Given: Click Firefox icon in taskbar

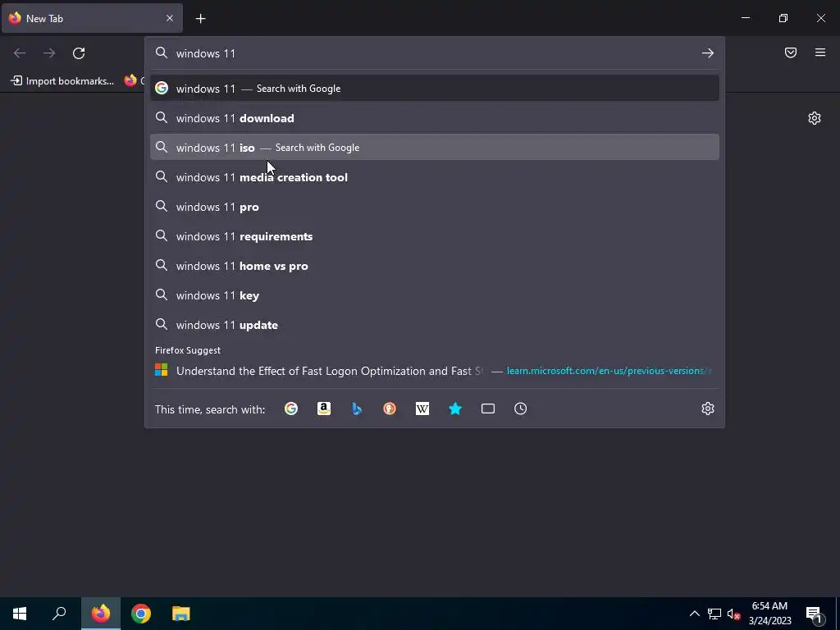Looking at the screenshot, I should 101,614.
